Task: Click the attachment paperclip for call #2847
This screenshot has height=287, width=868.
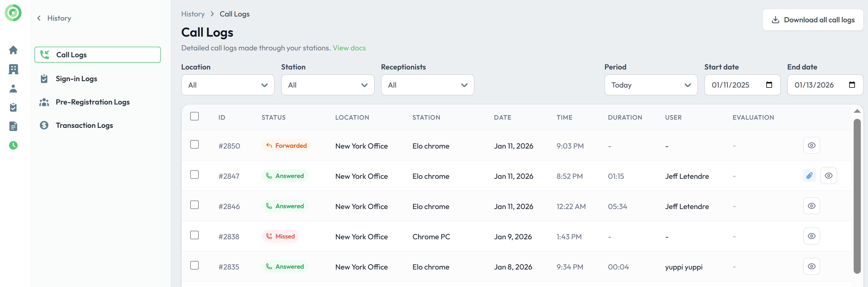Action: tap(809, 176)
